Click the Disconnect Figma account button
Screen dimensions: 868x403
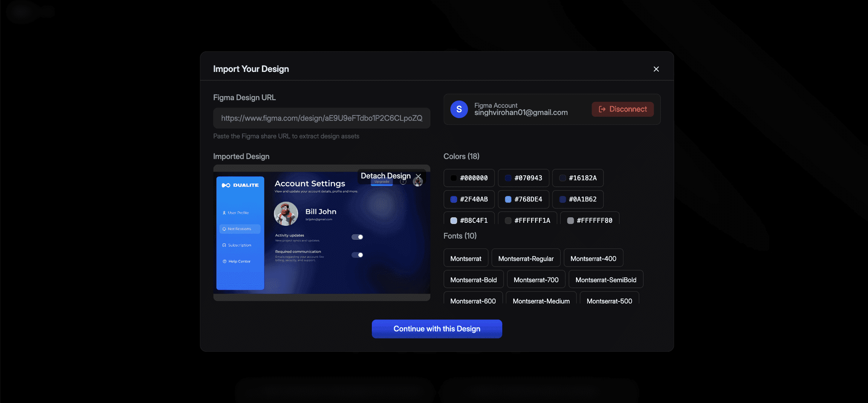click(622, 109)
